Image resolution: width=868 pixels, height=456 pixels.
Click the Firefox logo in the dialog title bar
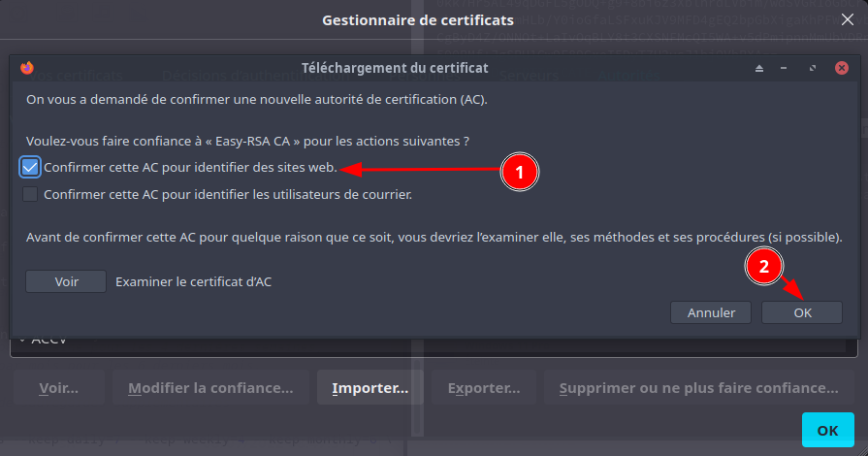[26, 69]
